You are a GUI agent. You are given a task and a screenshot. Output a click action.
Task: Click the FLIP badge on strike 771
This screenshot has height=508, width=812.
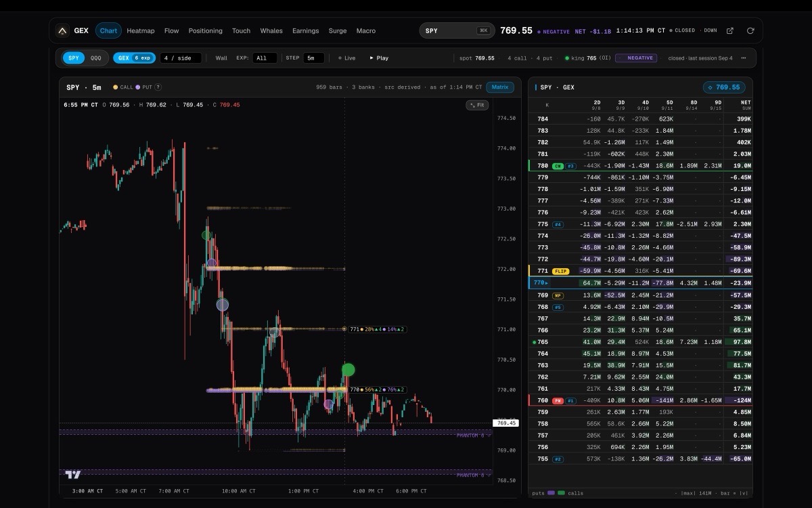[560, 271]
